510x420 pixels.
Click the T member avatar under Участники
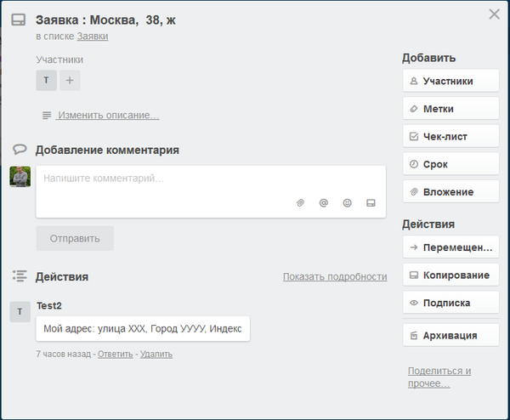tap(46, 80)
